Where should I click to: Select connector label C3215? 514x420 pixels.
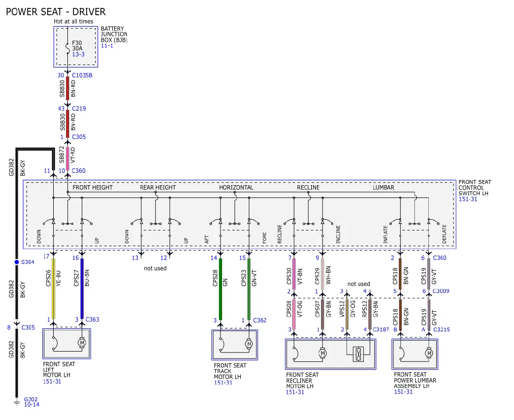(x=442, y=329)
